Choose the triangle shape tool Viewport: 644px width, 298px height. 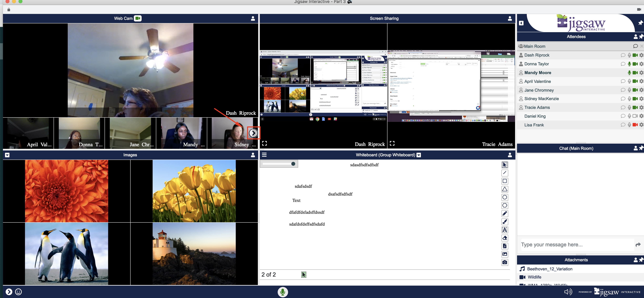tap(505, 189)
